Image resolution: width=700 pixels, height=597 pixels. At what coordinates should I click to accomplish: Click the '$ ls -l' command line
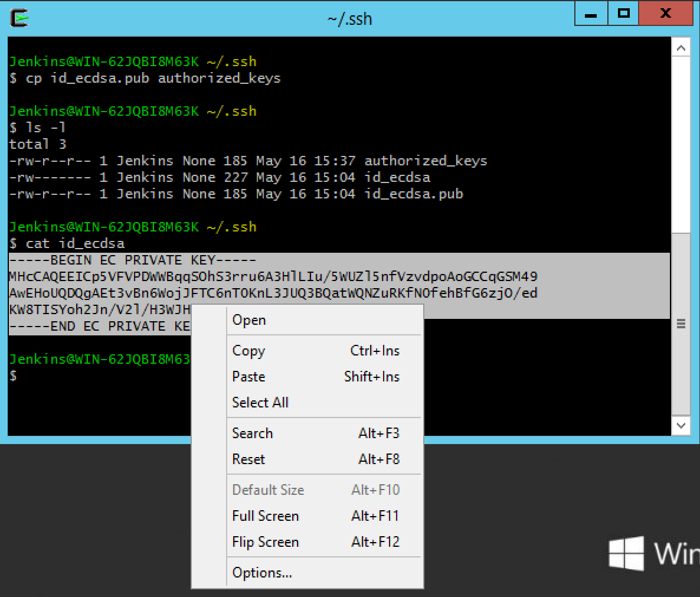point(38,128)
